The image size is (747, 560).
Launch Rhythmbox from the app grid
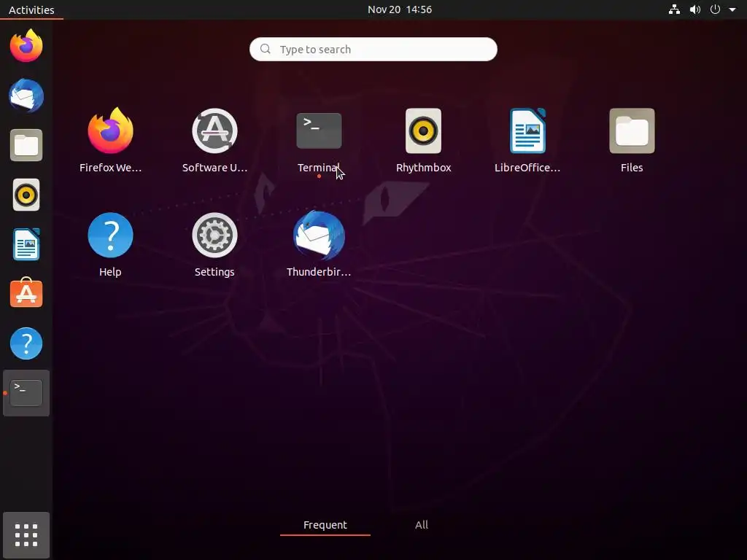point(423,131)
